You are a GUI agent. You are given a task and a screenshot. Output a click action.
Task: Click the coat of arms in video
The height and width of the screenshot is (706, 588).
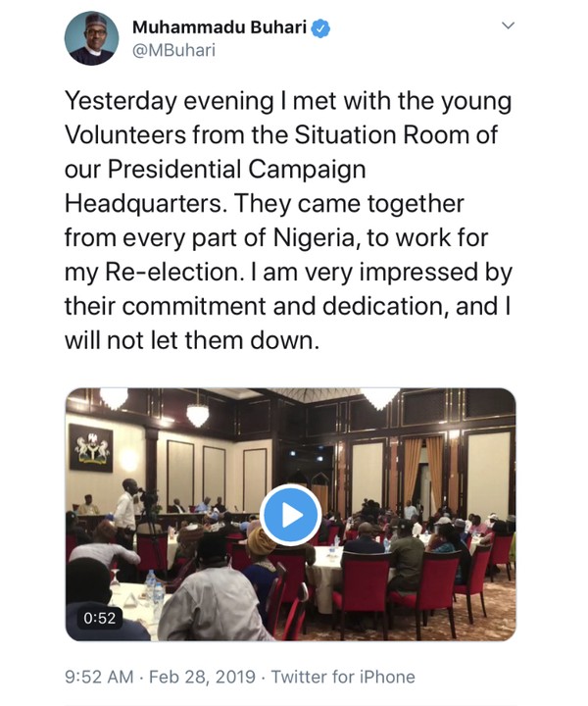click(91, 449)
